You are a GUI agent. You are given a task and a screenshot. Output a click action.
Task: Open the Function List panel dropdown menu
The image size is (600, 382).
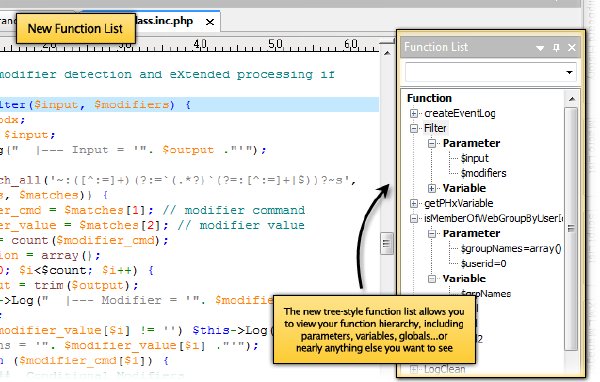coord(540,48)
